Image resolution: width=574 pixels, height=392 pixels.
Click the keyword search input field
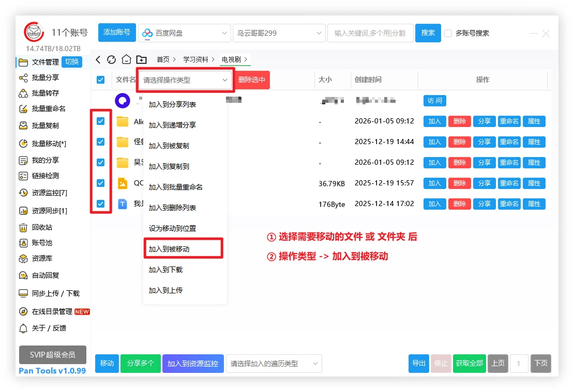click(370, 33)
